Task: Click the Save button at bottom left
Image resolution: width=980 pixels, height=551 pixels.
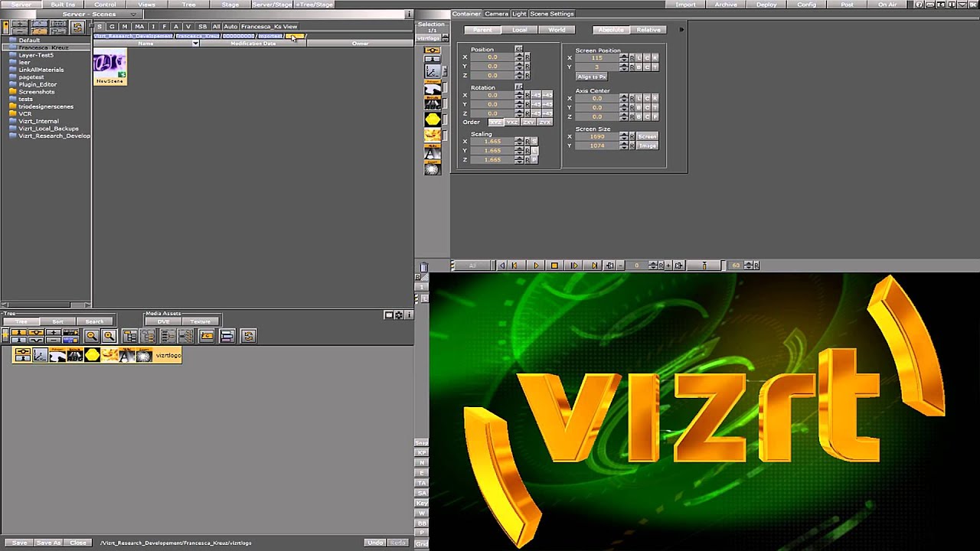Action: (x=19, y=543)
